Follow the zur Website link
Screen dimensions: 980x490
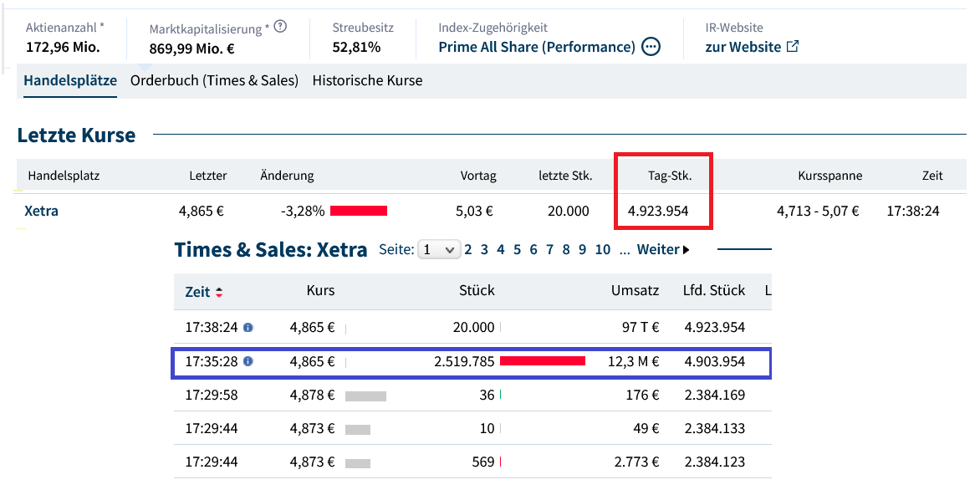coord(743,47)
